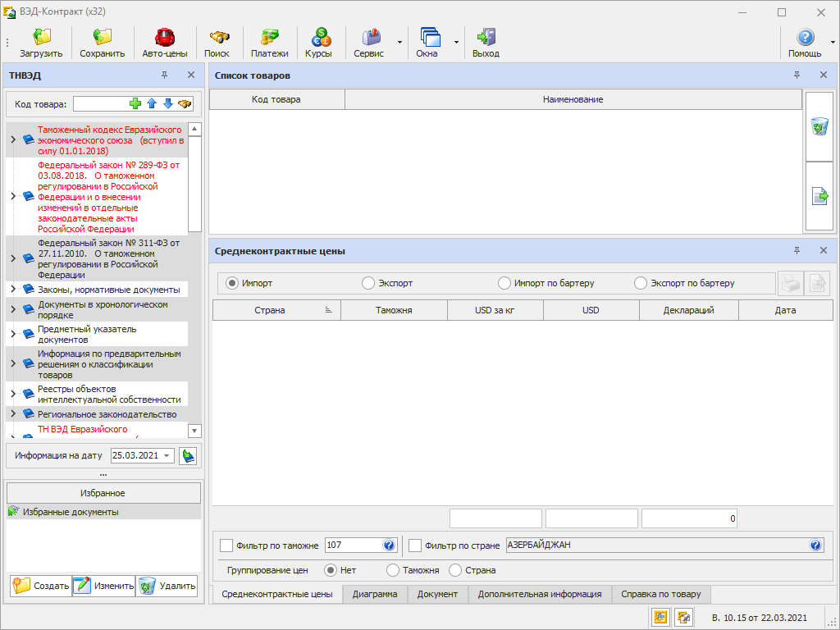Viewport: 840px width, 630px height.
Task: Open the Сервис dropdown arrow
Action: [399, 42]
